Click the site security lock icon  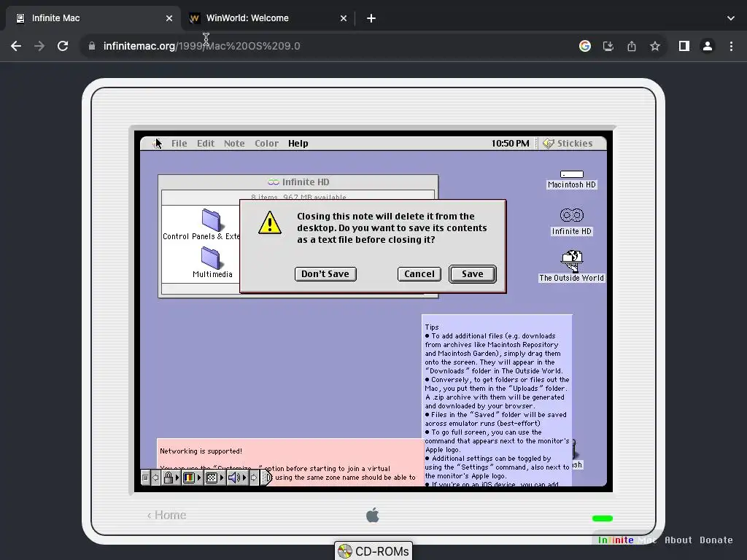click(92, 46)
